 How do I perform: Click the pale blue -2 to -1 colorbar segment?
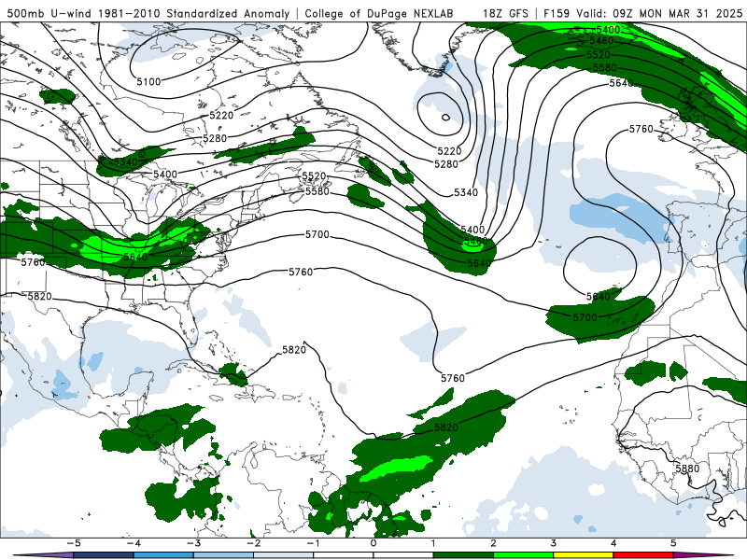(284, 555)
